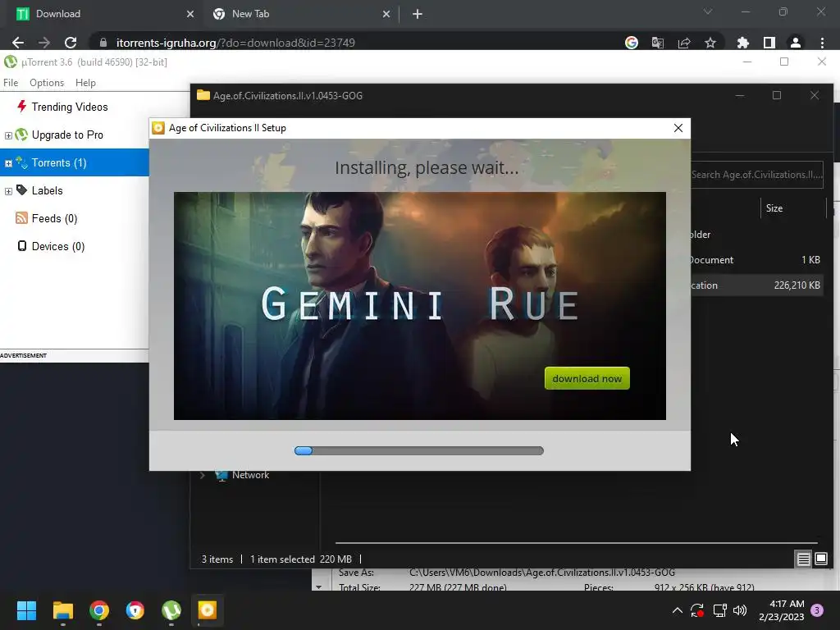
Task: Click the installation progress bar
Action: (x=419, y=450)
